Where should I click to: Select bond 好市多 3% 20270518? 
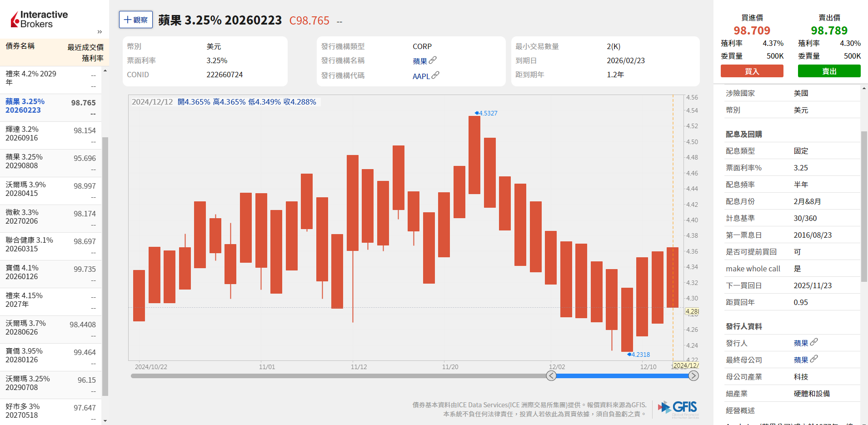[51, 411]
